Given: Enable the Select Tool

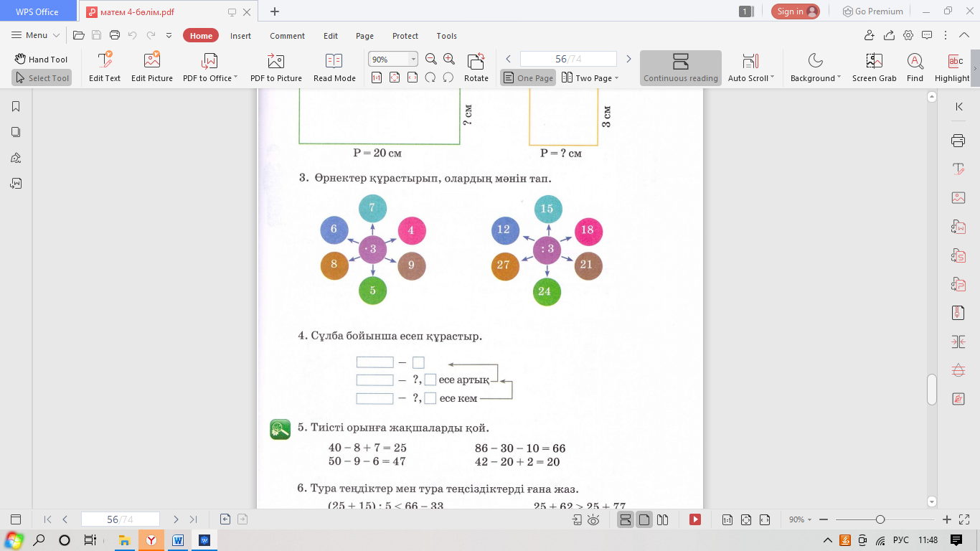Looking at the screenshot, I should point(42,77).
